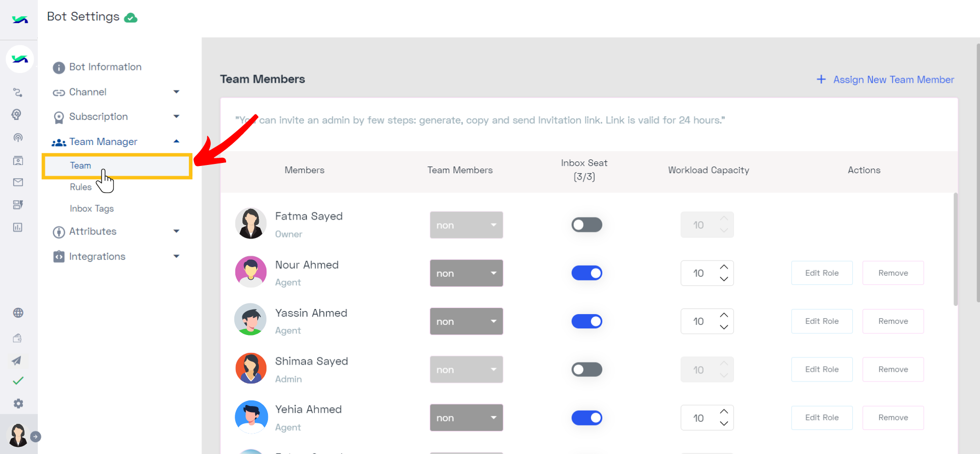The height and width of the screenshot is (454, 980).
Task: Click the Workload Capacity column header
Action: [x=708, y=170]
